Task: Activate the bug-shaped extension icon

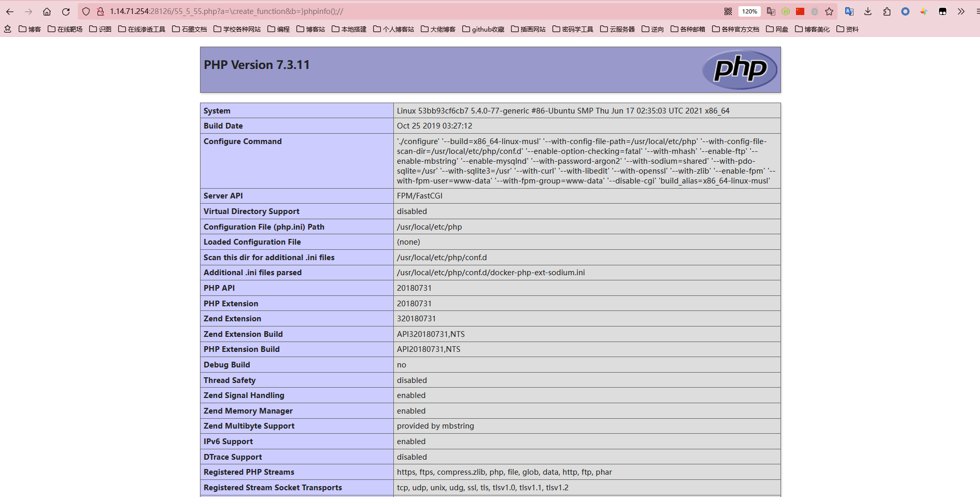Action: 815,11
